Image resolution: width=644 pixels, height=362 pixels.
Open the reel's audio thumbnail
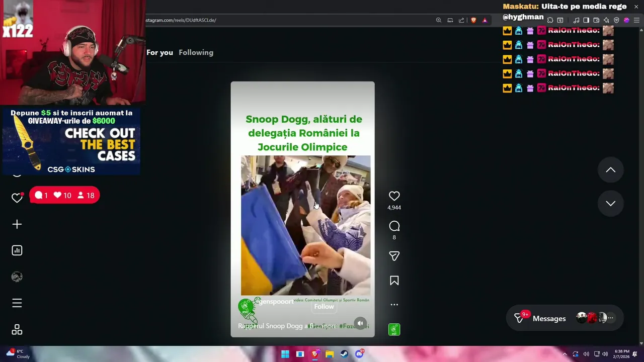tap(394, 329)
